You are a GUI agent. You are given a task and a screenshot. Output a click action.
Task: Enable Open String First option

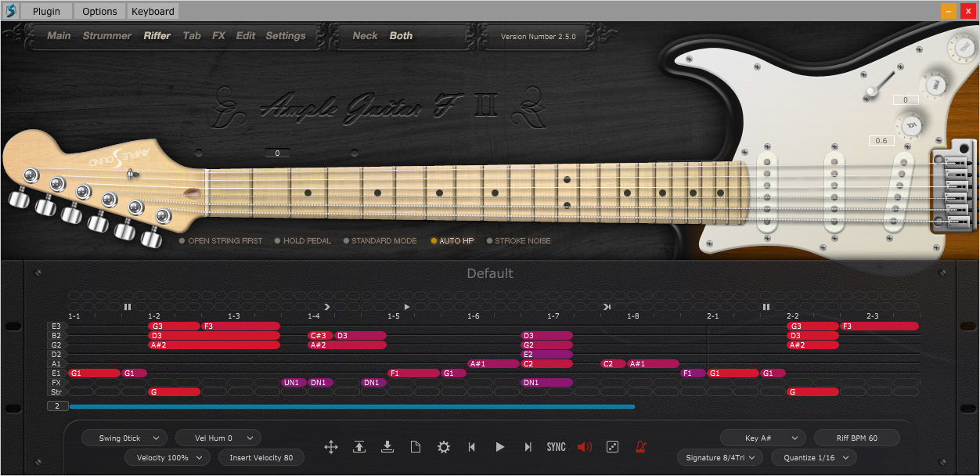click(x=221, y=241)
